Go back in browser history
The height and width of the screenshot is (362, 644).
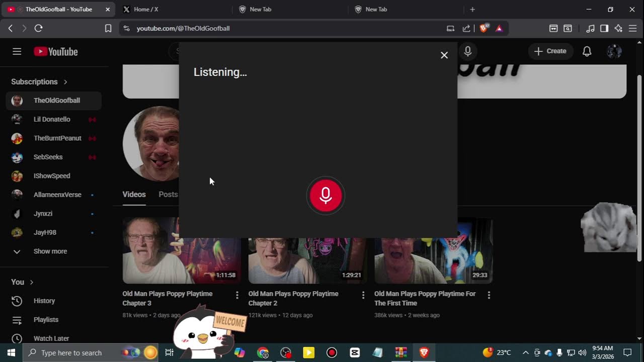point(11,28)
